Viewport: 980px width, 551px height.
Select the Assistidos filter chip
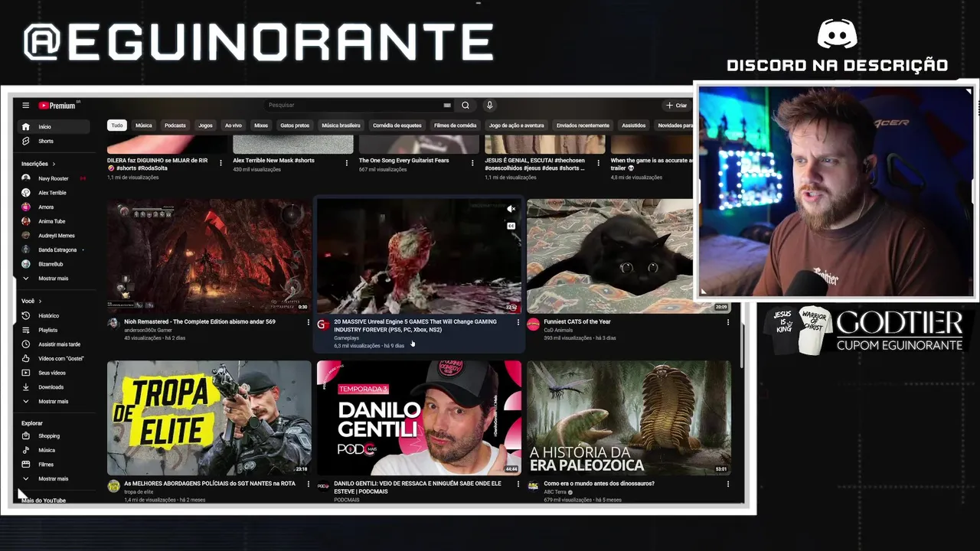(633, 126)
